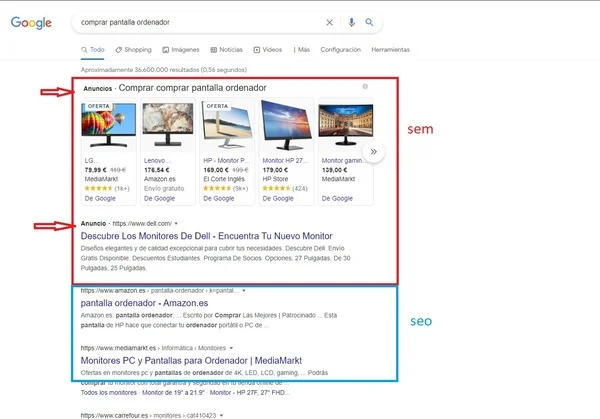Click the Envío gratuito label under Amazon.es
The height and width of the screenshot is (419, 600).
point(164,189)
